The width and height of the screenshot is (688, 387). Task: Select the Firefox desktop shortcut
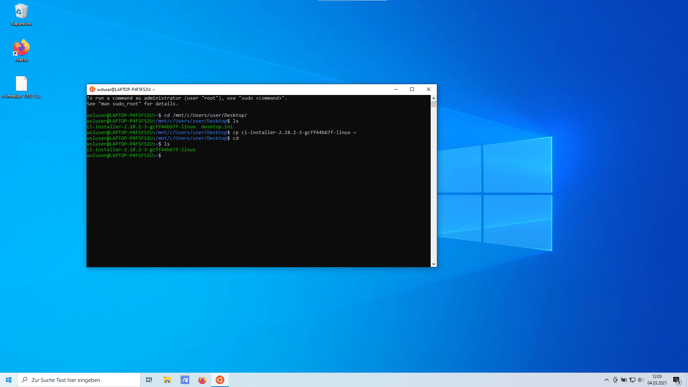pos(21,51)
